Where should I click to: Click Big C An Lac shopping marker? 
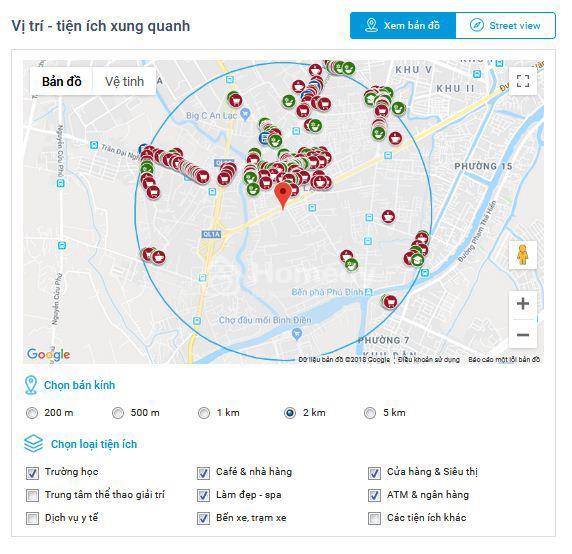coord(246,115)
